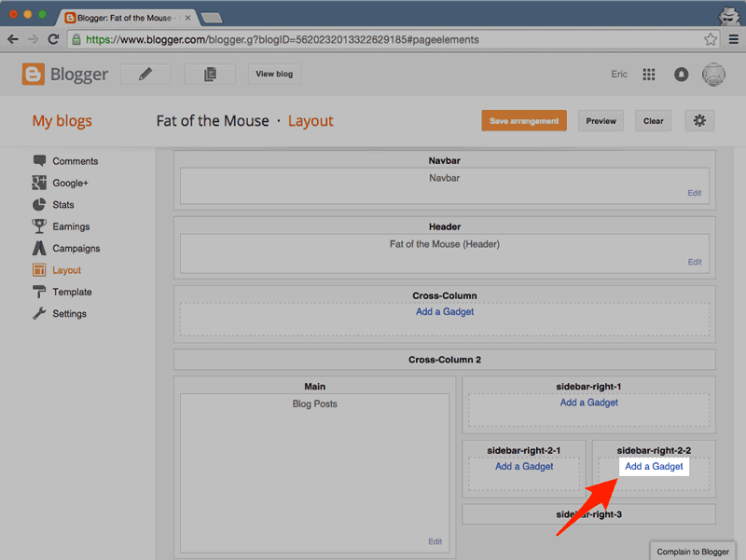The width and height of the screenshot is (746, 560).
Task: Click the Preview button
Action: point(601,121)
